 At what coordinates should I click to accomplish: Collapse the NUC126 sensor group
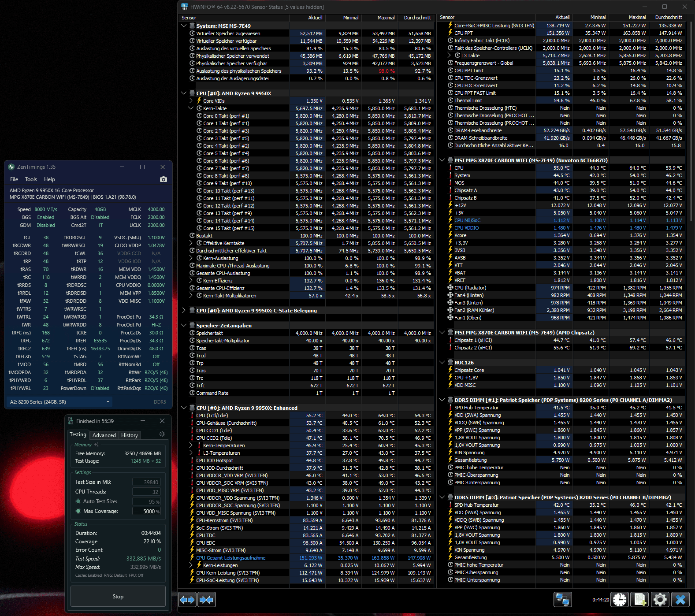point(442,363)
